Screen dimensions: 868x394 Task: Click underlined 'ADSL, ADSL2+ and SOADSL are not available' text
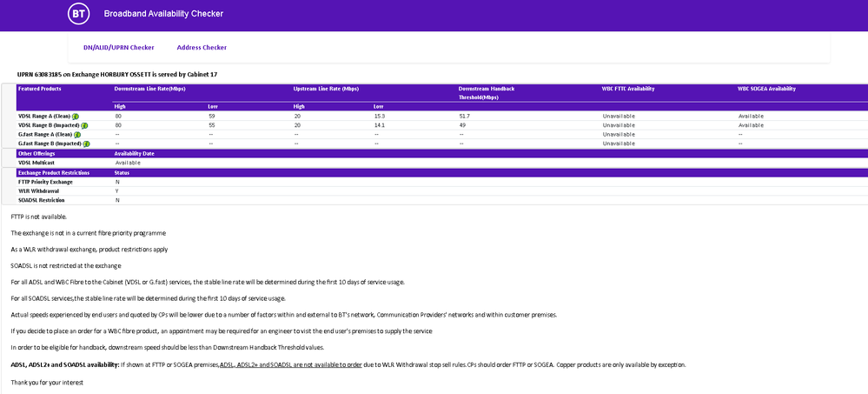(x=291, y=364)
